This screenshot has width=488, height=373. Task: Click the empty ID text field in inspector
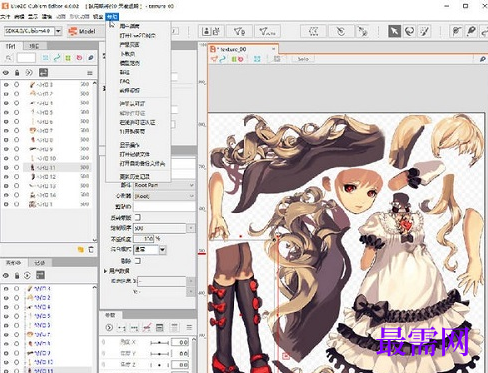coord(164,207)
